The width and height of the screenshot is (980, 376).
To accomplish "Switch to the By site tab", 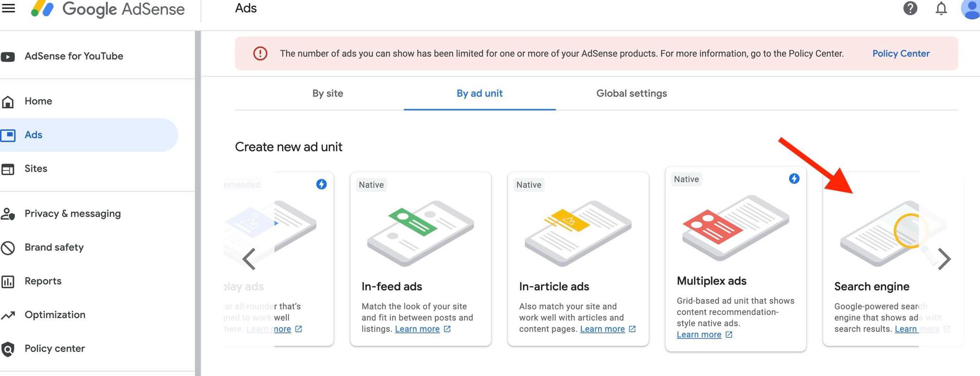I will coord(328,93).
